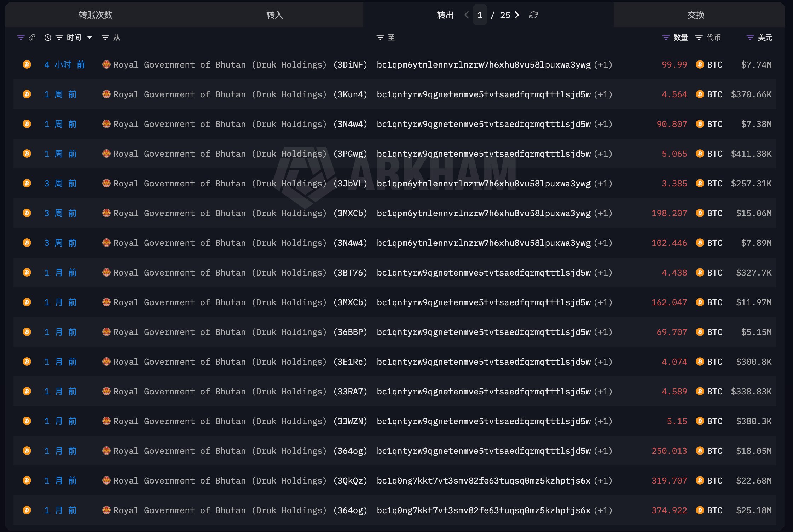The height and width of the screenshot is (532, 793).
Task: Click the value $11.97M
Action: point(754,302)
